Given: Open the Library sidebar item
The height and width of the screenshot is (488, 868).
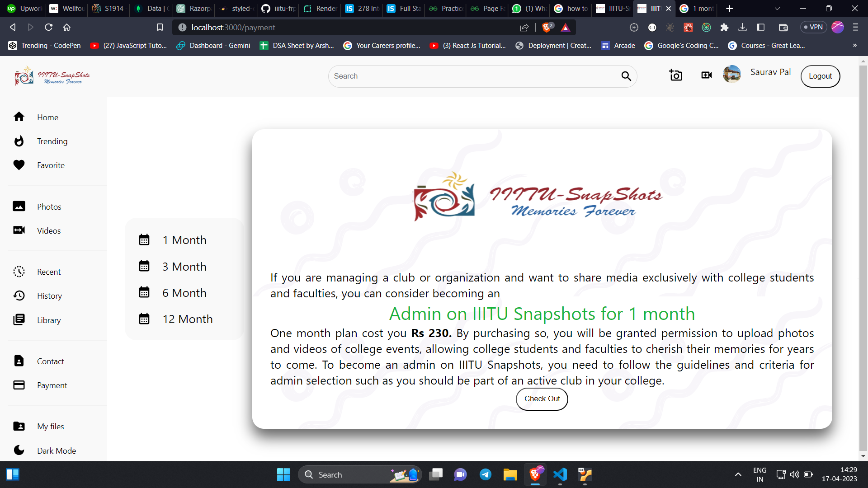Looking at the screenshot, I should coord(49,320).
